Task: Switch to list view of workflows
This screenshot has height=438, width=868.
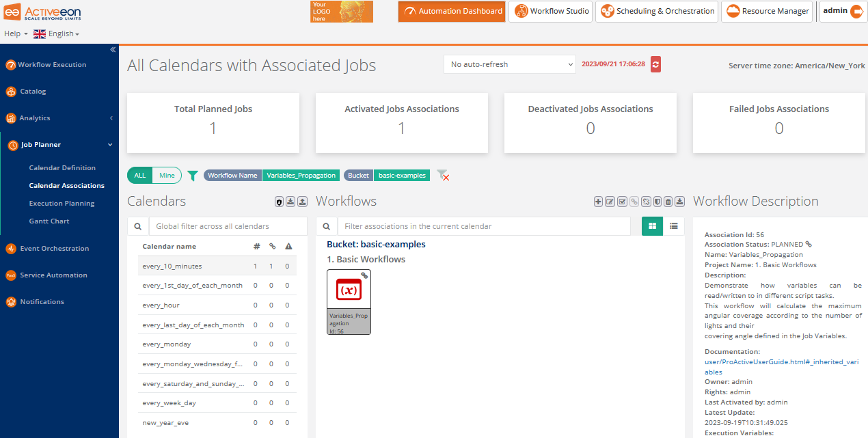Action: (x=674, y=226)
